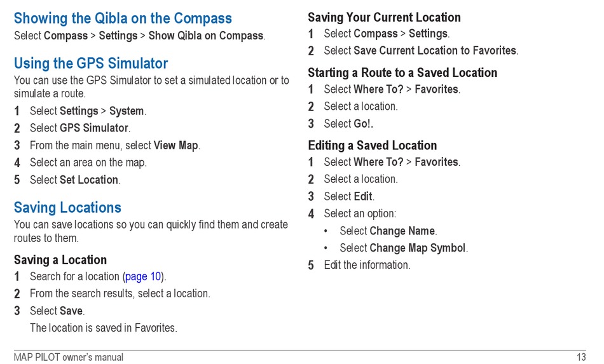Click "Starting a Route to a Saved Location" heading
Screen dimensions: 604x364
pos(402,72)
